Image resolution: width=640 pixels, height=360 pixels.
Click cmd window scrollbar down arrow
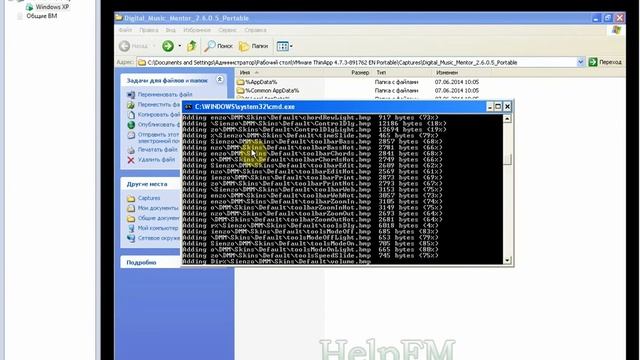pos(507,260)
